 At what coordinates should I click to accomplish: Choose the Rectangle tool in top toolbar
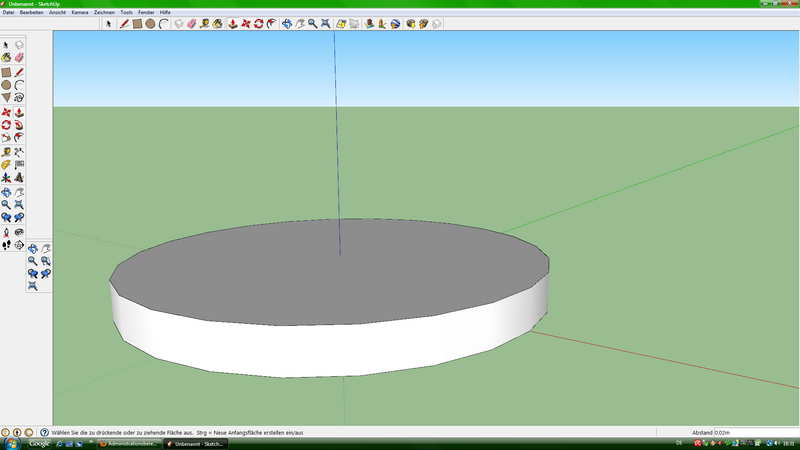point(137,23)
